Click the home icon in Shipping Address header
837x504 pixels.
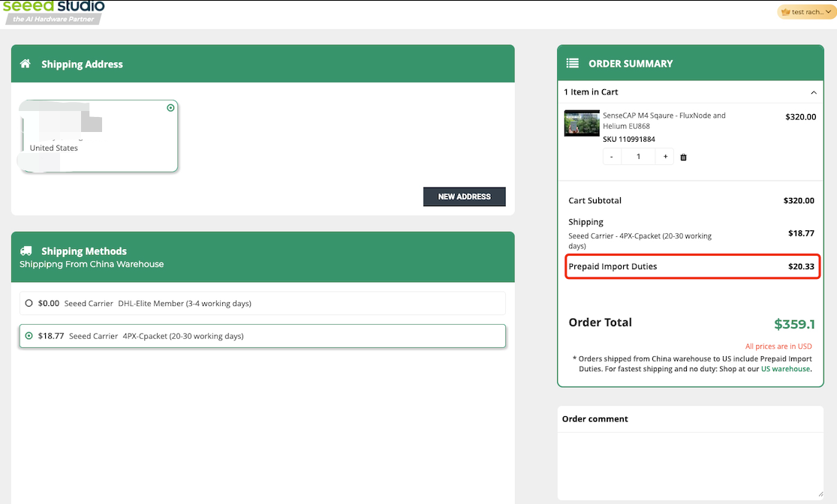pyautogui.click(x=26, y=64)
